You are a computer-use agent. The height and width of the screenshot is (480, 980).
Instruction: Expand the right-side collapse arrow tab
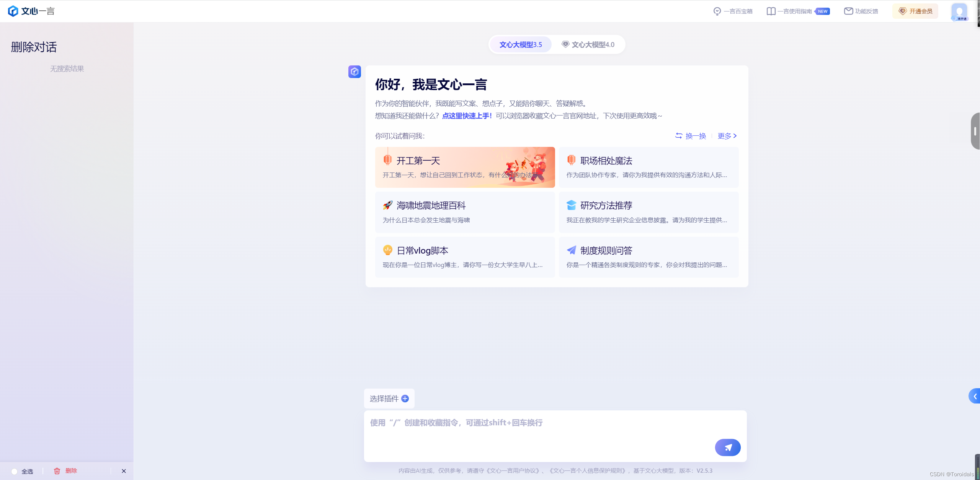tap(975, 396)
